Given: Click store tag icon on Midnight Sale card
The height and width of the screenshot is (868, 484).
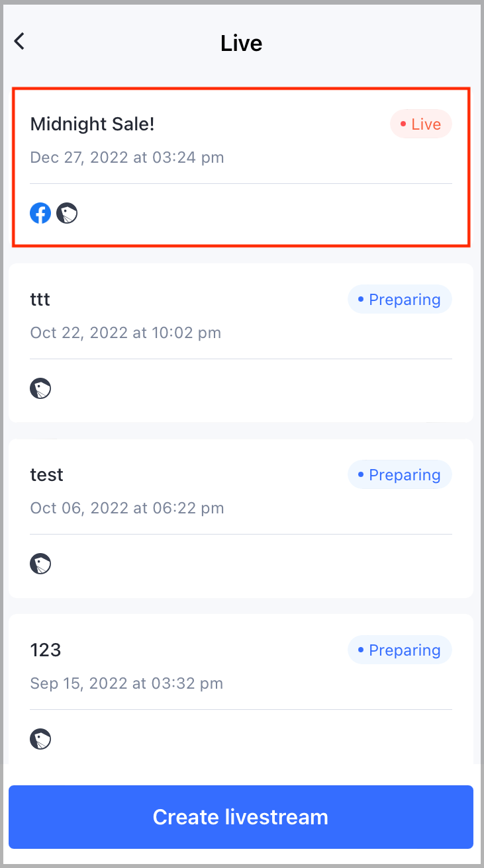Looking at the screenshot, I should pyautogui.click(x=67, y=213).
